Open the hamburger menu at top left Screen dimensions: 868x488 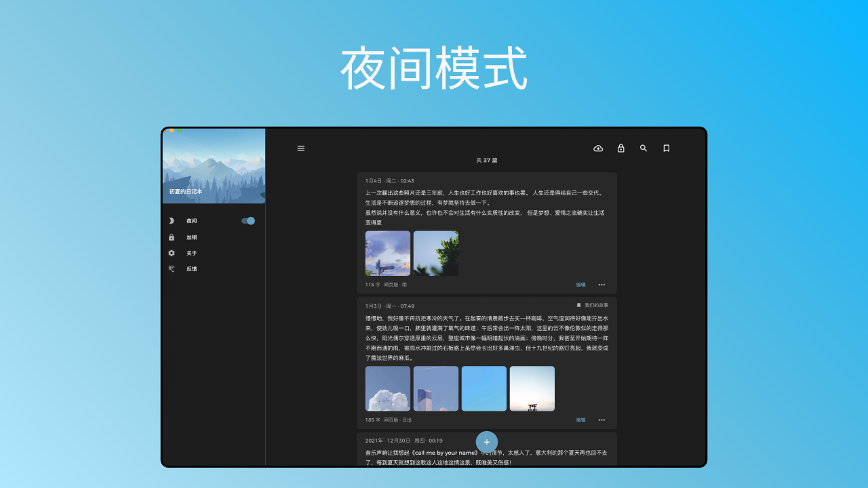(x=301, y=148)
